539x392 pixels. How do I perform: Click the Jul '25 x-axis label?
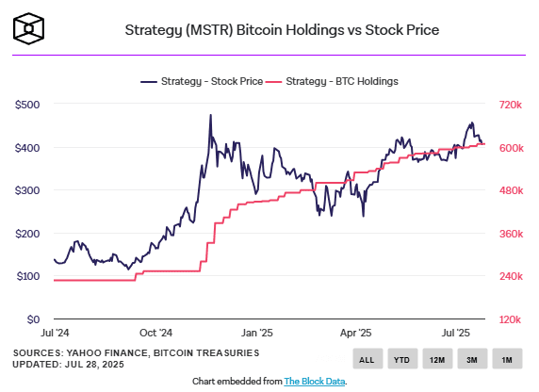tap(455, 333)
